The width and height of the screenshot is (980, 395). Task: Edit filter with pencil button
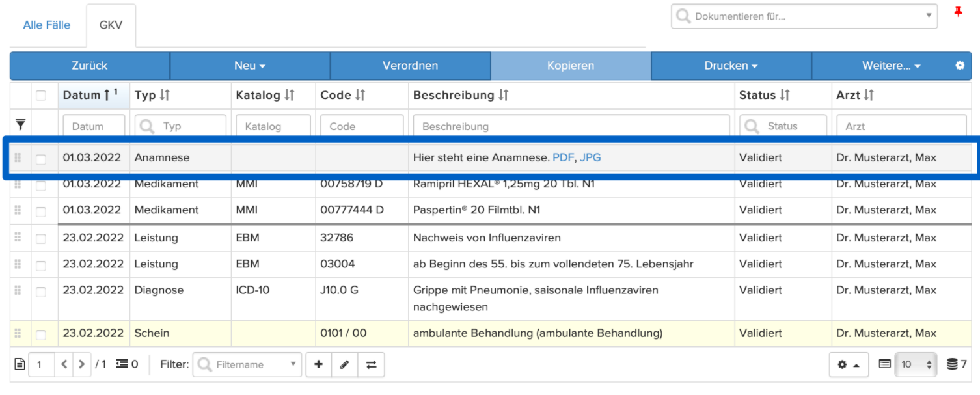coord(345,365)
